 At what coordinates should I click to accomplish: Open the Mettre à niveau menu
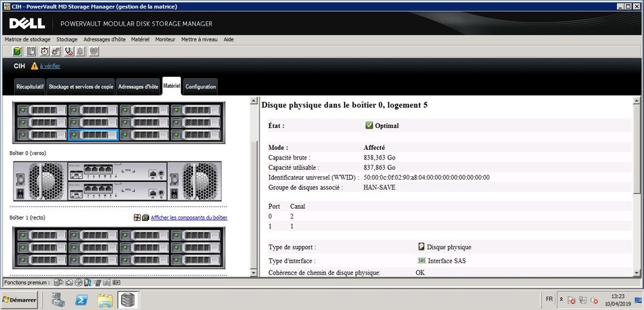pos(199,39)
